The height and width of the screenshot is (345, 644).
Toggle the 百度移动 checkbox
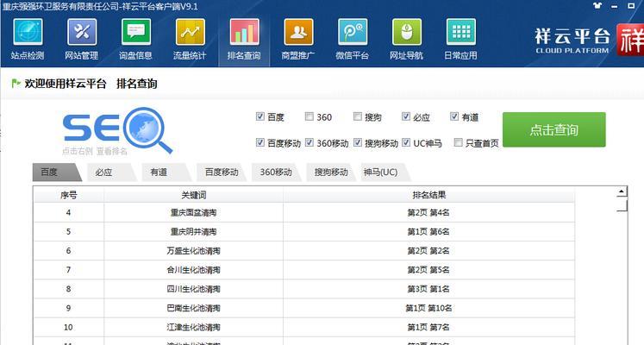[x=260, y=142]
